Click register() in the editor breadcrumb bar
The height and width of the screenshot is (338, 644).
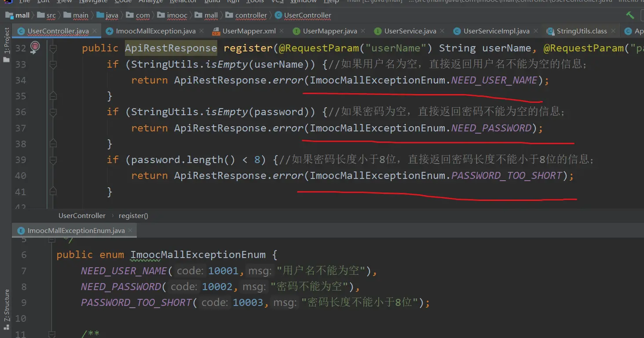(133, 216)
